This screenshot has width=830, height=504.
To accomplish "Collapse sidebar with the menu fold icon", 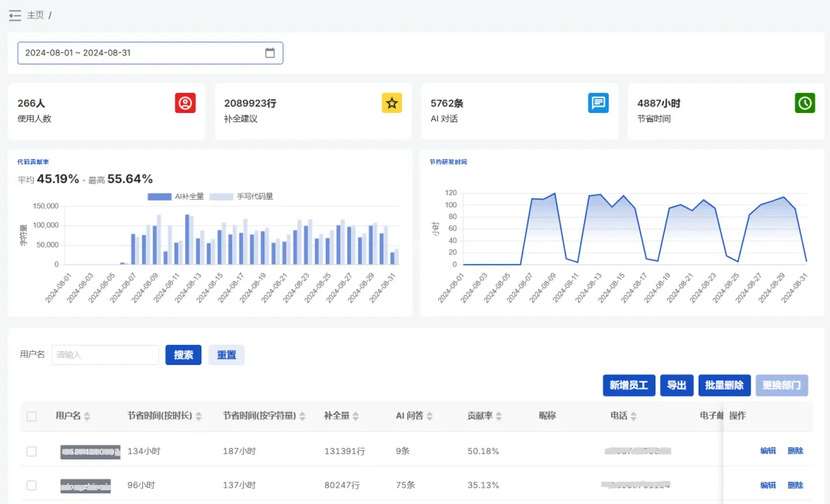I will [15, 15].
